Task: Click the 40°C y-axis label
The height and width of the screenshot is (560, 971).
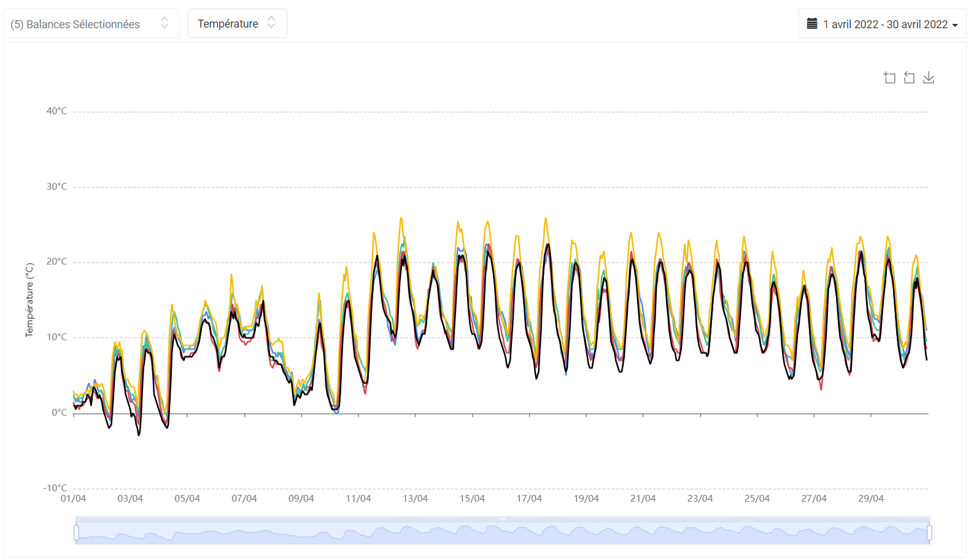Action: click(56, 111)
